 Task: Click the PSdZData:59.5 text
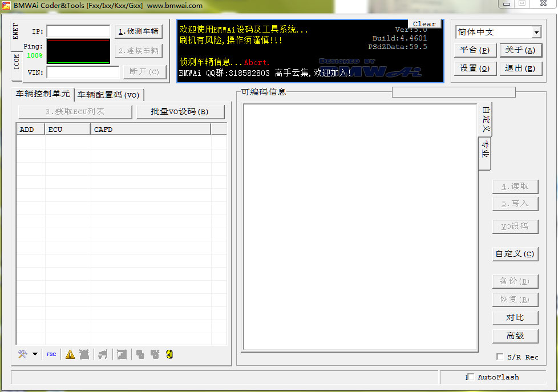[x=398, y=47]
